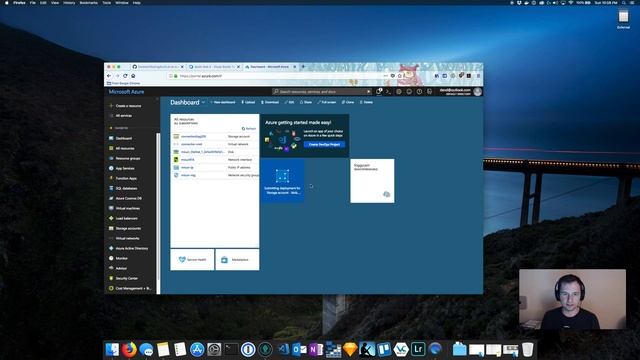Open App Services in the sidebar
This screenshot has height=360, width=640.
coord(123,168)
